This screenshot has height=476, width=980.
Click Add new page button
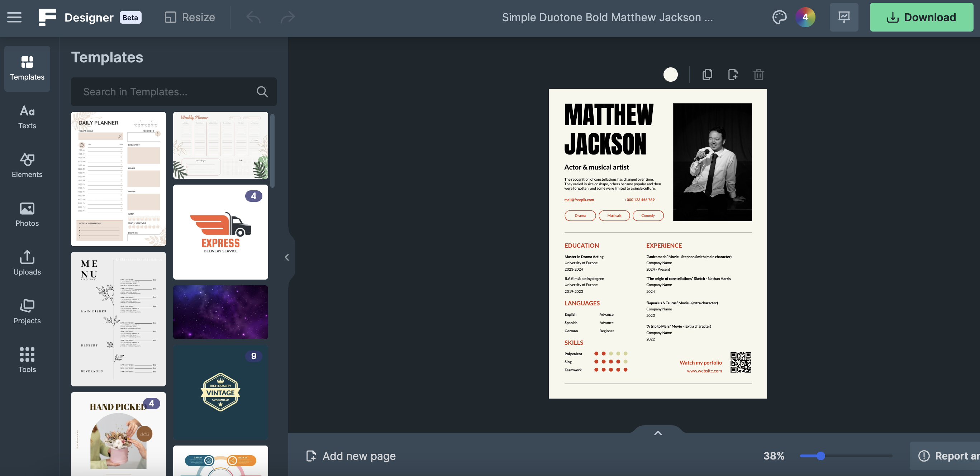pos(351,456)
